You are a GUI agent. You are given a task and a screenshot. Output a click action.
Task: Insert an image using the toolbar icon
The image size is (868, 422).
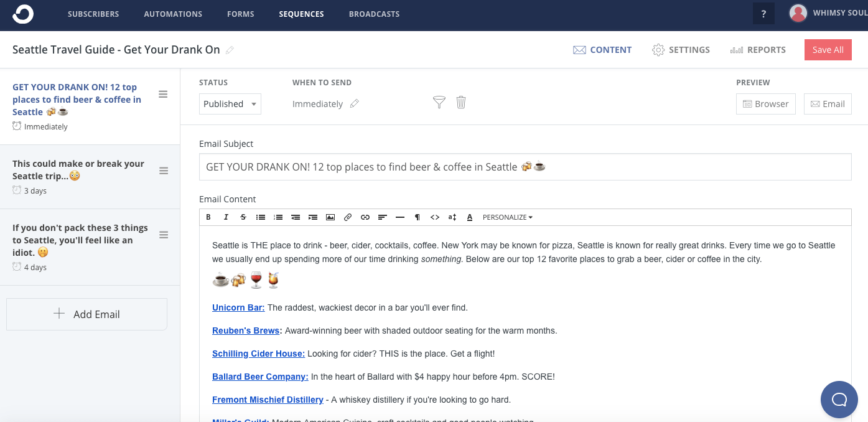330,217
